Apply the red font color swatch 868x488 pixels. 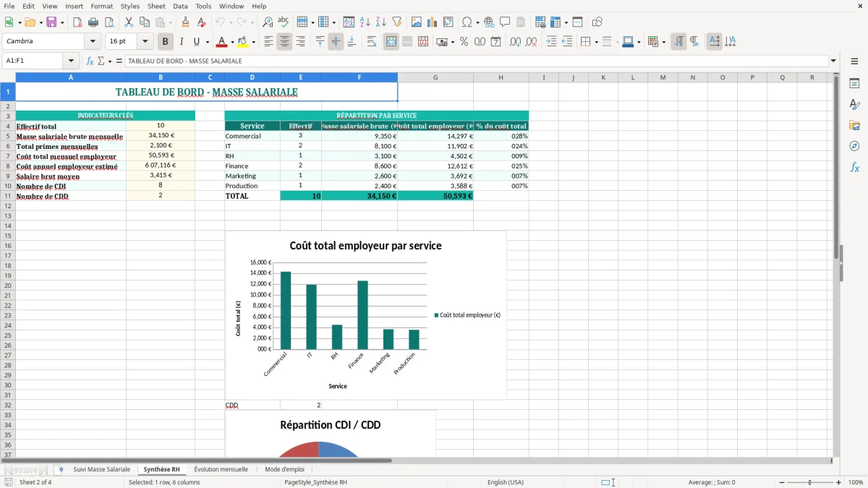coord(223,42)
